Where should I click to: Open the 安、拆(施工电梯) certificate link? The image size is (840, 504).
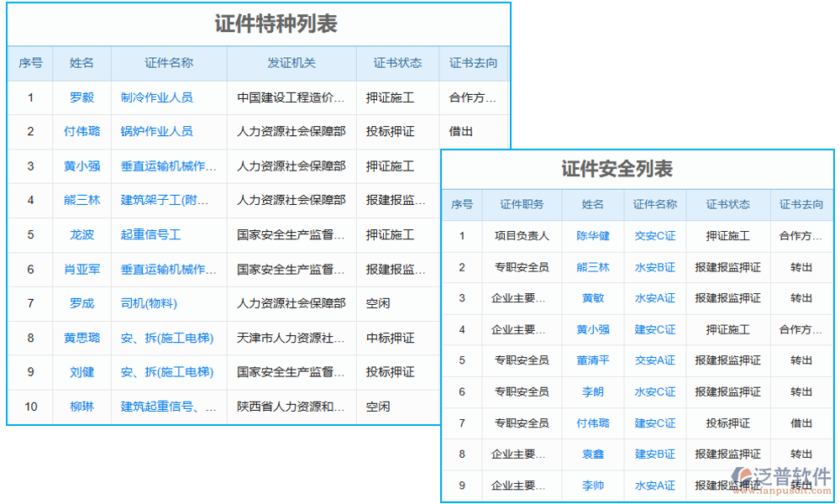pyautogui.click(x=167, y=338)
